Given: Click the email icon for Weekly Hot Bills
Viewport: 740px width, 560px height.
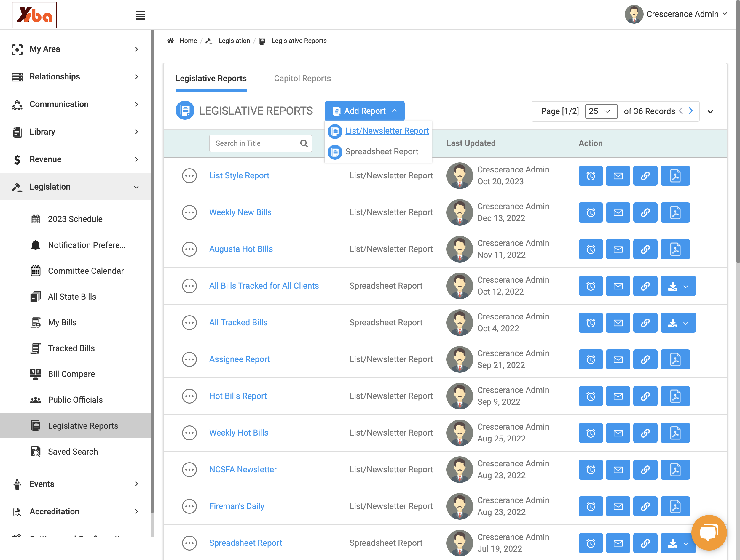Looking at the screenshot, I should tap(618, 433).
